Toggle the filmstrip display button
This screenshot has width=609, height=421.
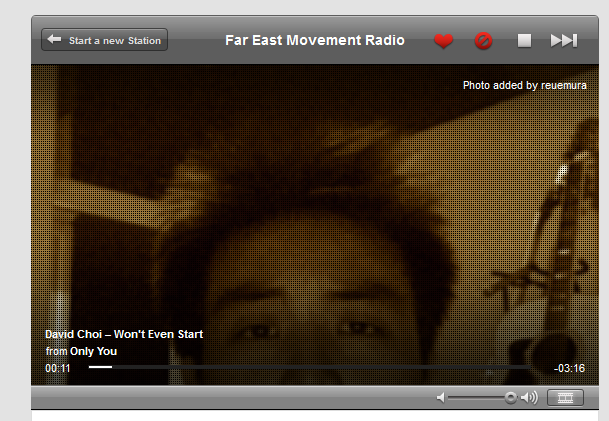(565, 397)
